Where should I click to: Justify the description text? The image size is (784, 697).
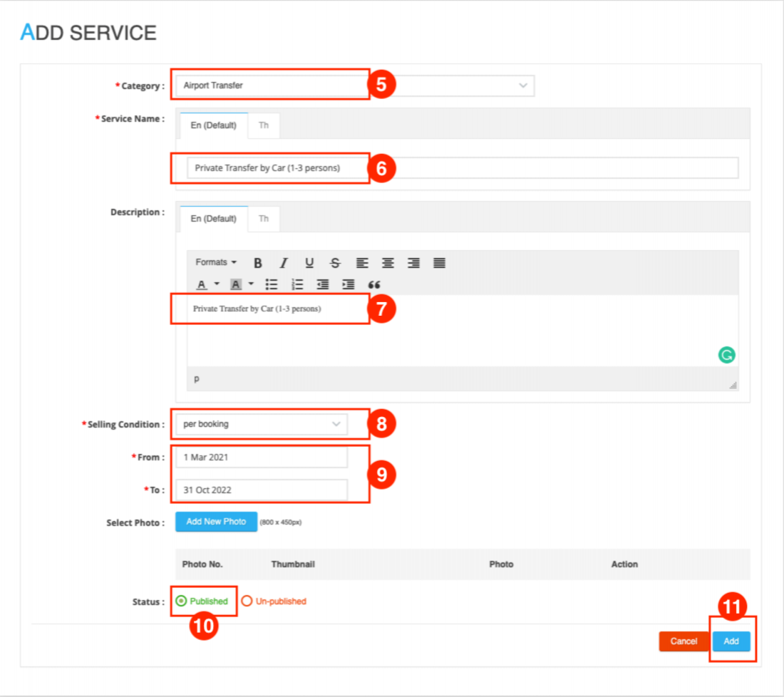click(439, 263)
